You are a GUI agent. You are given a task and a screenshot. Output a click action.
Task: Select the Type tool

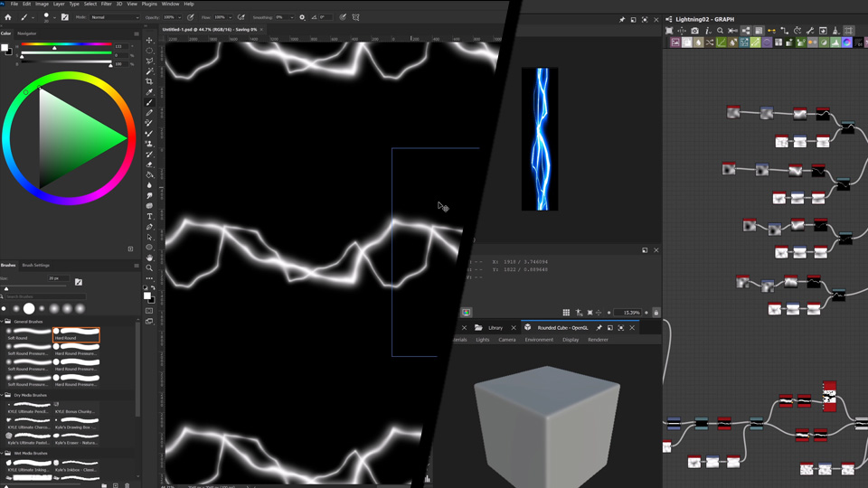[150, 217]
